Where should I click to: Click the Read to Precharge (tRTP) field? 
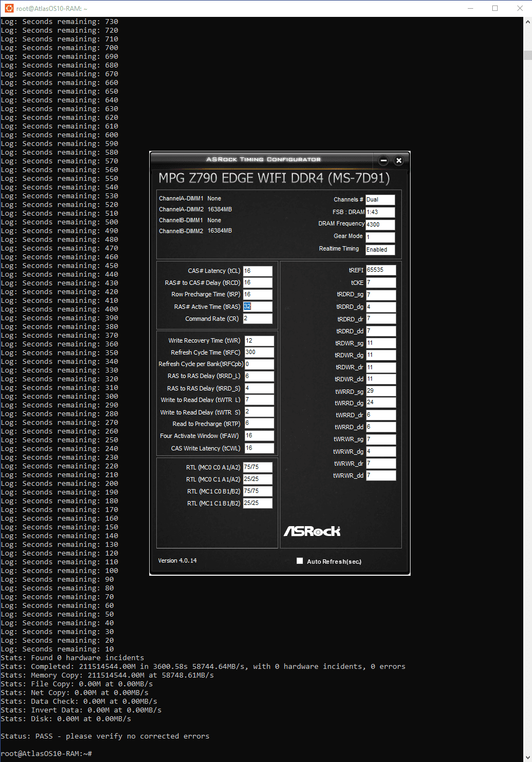259,423
